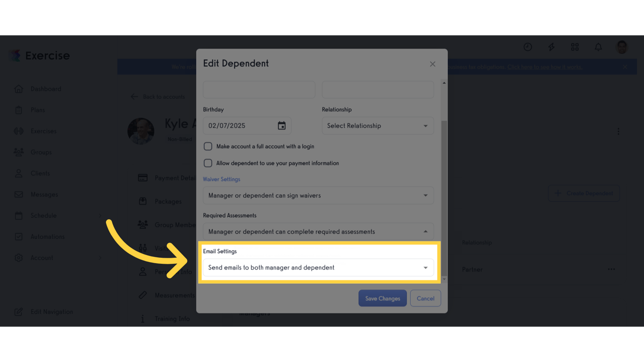Open the clock/history icon in the top bar
Image resolution: width=644 pixels, height=362 pixels.
coord(528,47)
